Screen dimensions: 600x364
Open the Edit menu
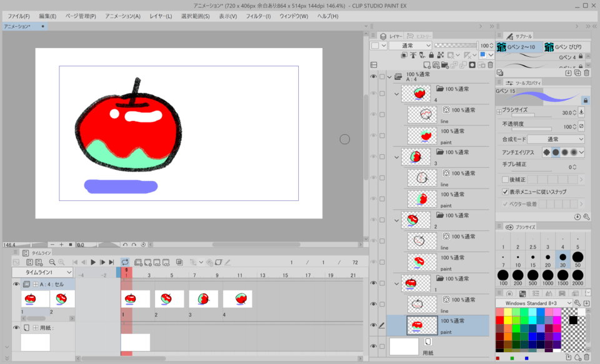pyautogui.click(x=47, y=16)
